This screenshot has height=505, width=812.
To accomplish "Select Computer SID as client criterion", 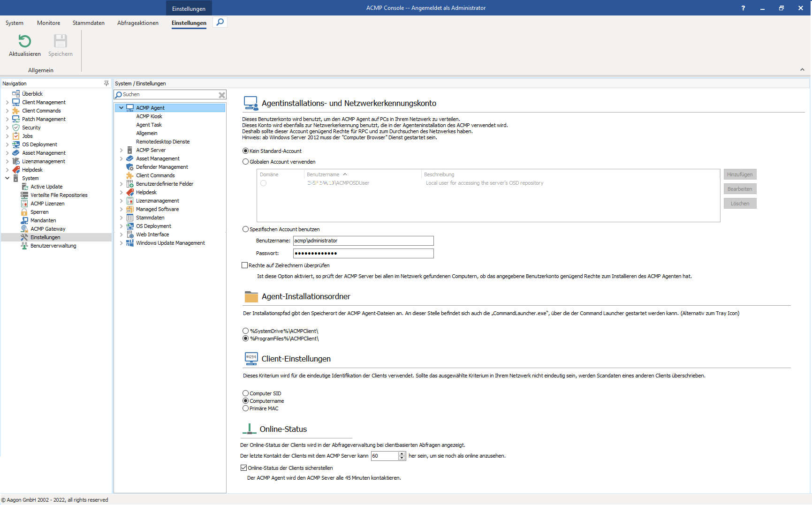I will tap(245, 393).
